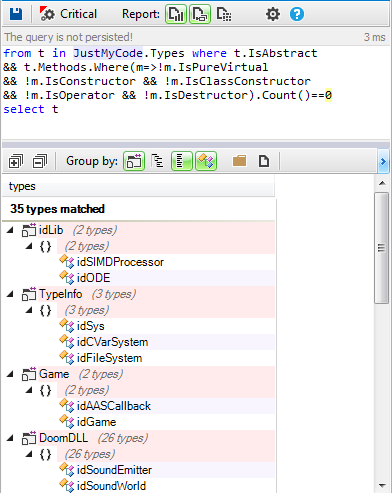Viewport: 392px width, 493px height.
Task: Click the second Report export icon
Action: pyautogui.click(x=200, y=14)
